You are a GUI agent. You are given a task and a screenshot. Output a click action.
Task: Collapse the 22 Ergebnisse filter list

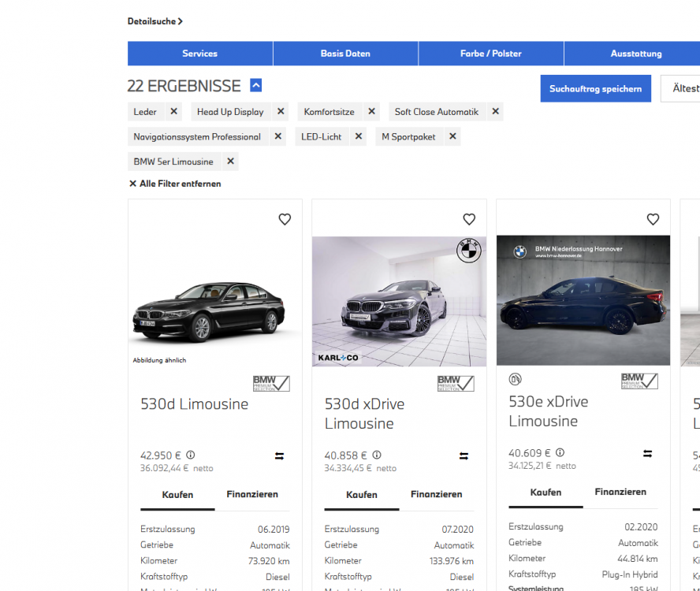[255, 86]
